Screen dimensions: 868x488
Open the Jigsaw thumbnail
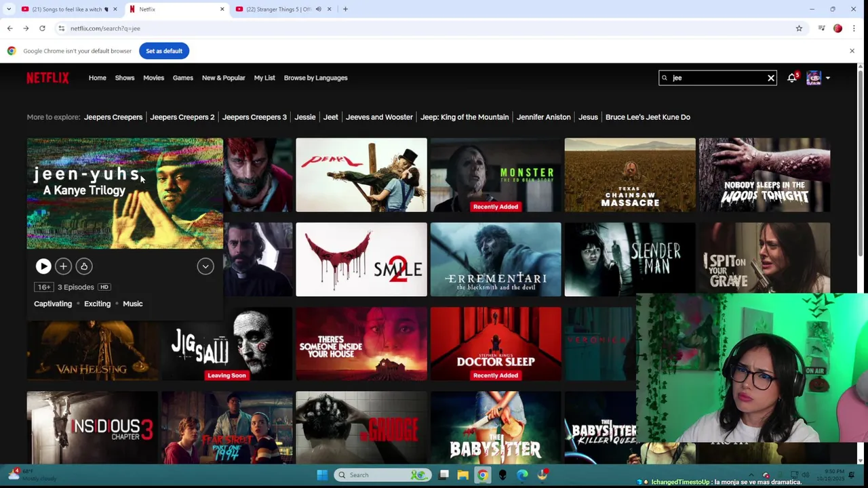coord(227,344)
